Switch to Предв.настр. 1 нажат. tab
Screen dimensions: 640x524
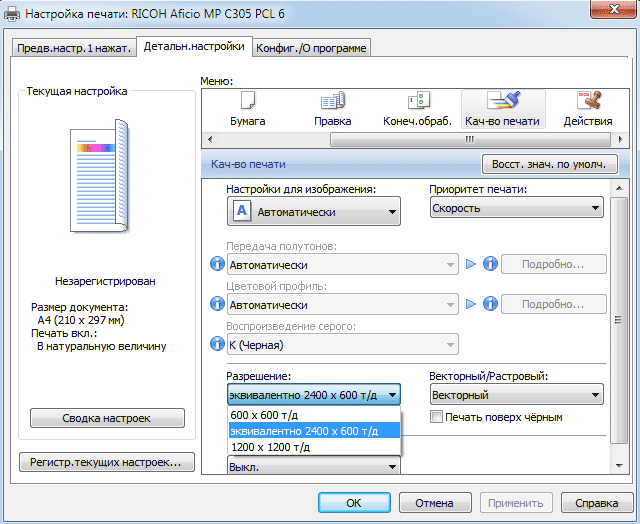pos(74,48)
